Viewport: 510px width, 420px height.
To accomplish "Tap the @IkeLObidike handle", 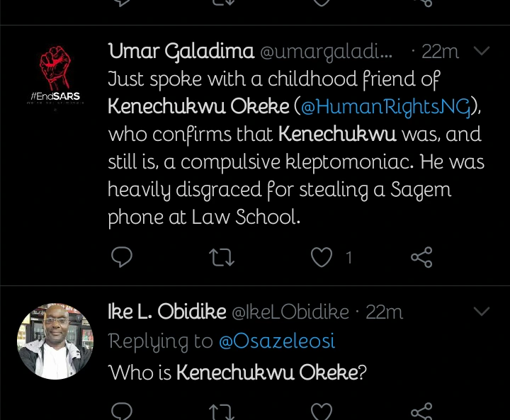I will coord(290,312).
